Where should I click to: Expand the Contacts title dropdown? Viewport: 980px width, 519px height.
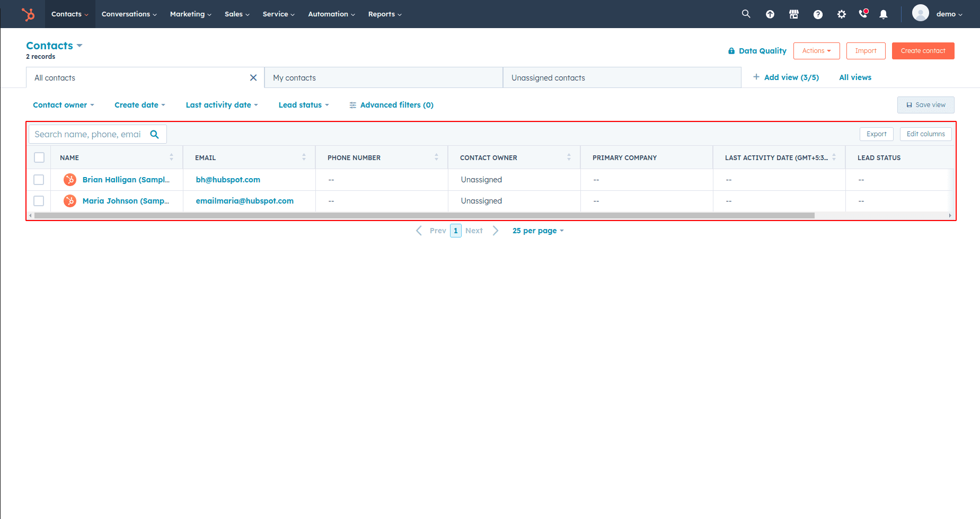tap(80, 46)
